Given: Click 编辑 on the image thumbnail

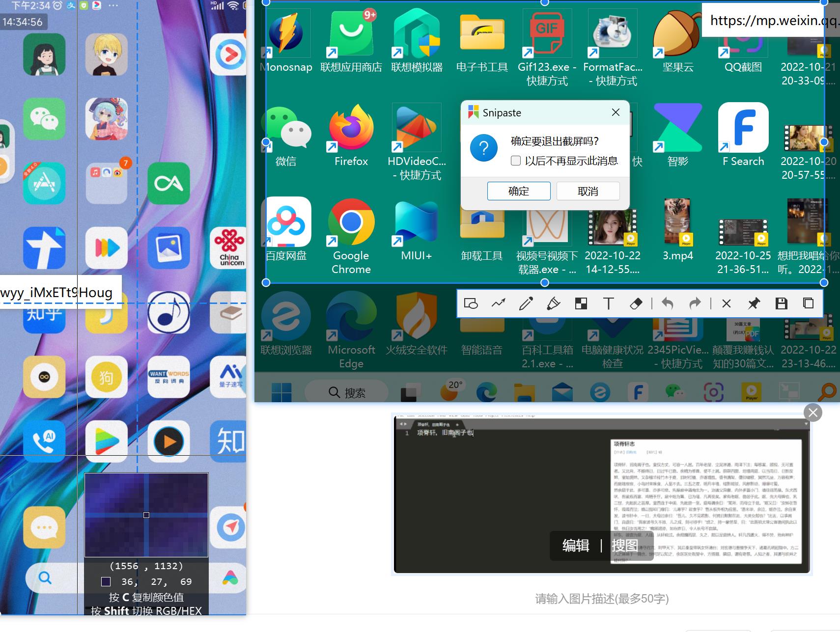Looking at the screenshot, I should click(576, 546).
